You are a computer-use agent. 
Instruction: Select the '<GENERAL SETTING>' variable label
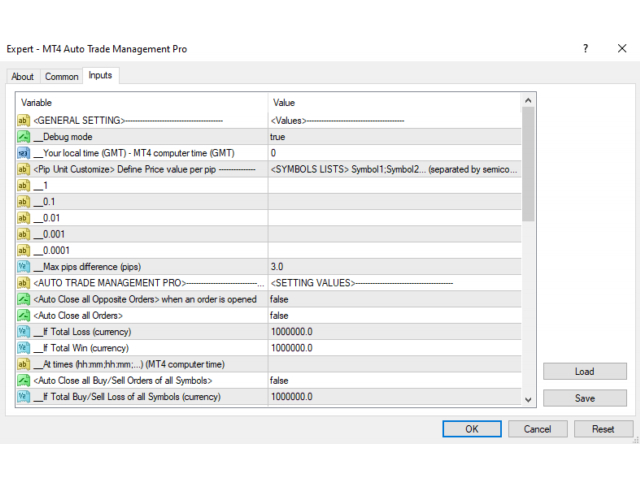[79, 120]
